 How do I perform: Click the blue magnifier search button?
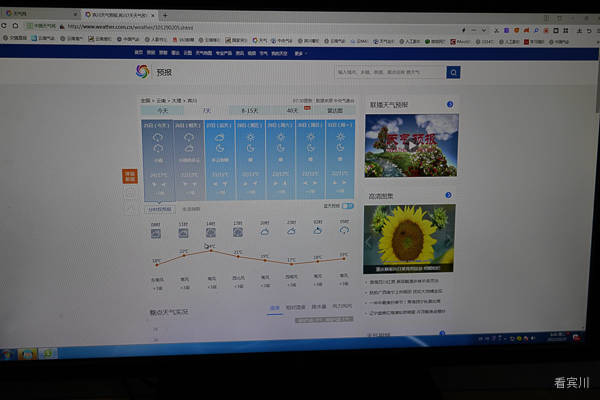pos(453,72)
